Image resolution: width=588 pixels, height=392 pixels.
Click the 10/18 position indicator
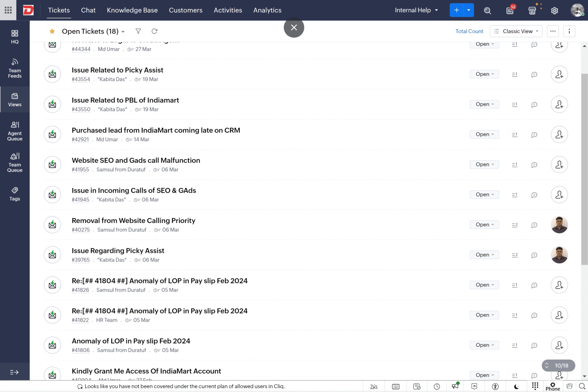(x=558, y=366)
